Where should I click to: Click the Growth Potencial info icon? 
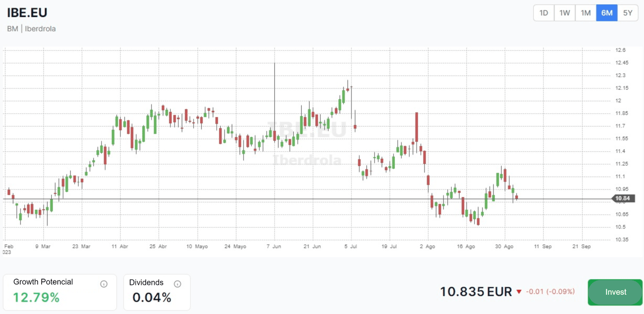coord(104,284)
